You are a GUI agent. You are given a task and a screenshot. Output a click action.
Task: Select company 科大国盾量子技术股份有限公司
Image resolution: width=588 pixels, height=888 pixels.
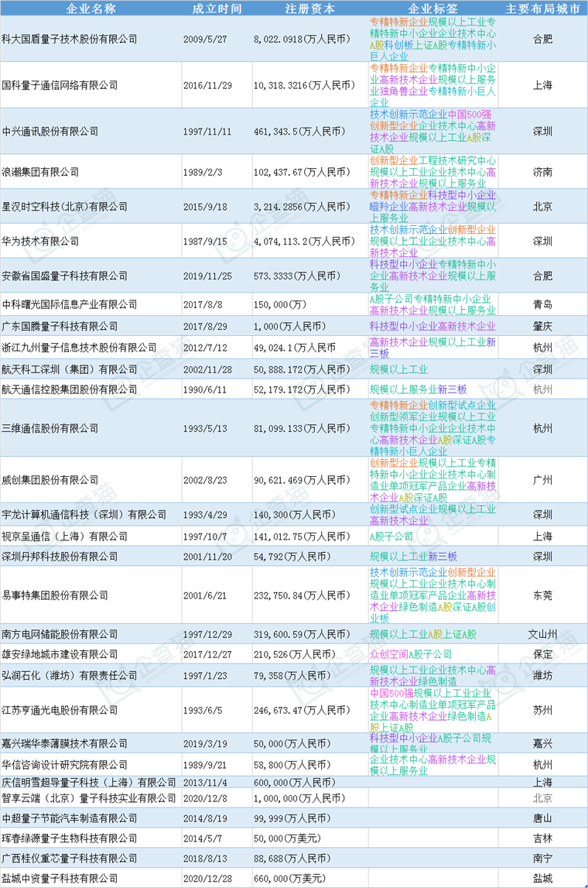[x=70, y=39]
